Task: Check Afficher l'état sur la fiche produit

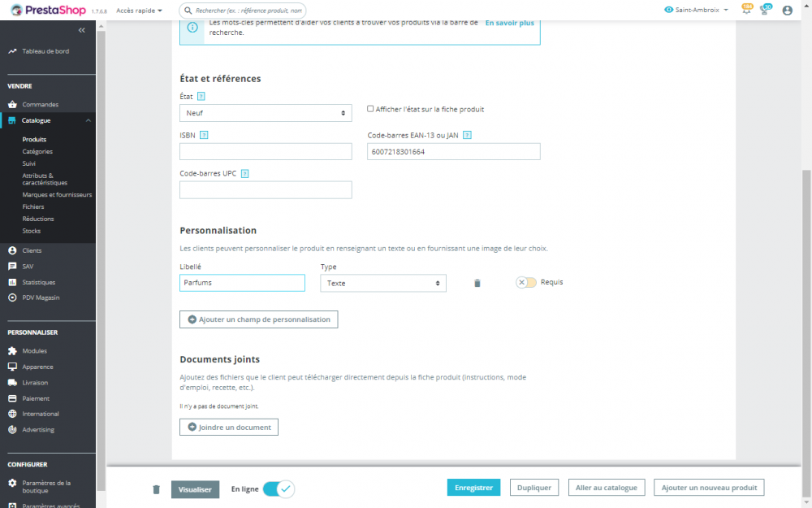Action: [x=370, y=109]
